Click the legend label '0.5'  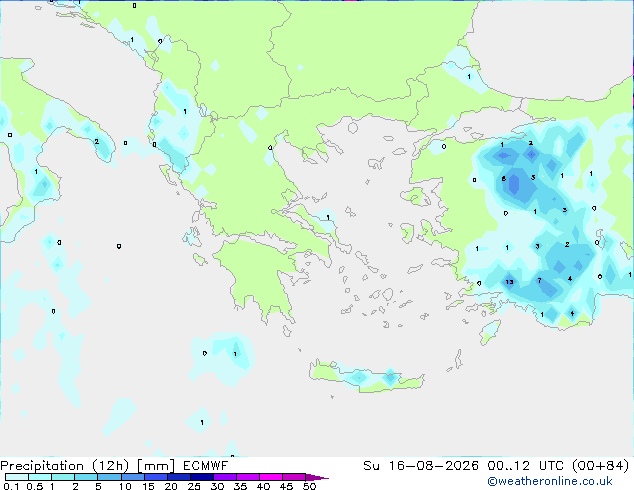tap(35, 486)
